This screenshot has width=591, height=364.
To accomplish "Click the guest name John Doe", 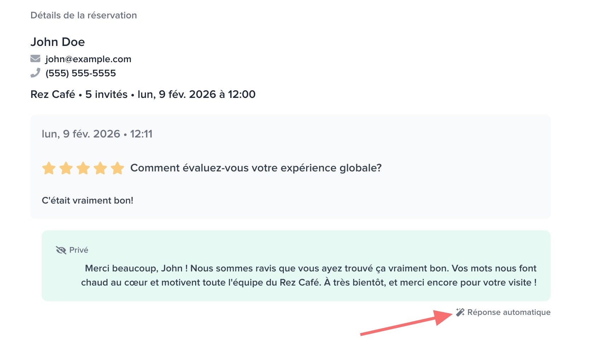I will click(58, 42).
